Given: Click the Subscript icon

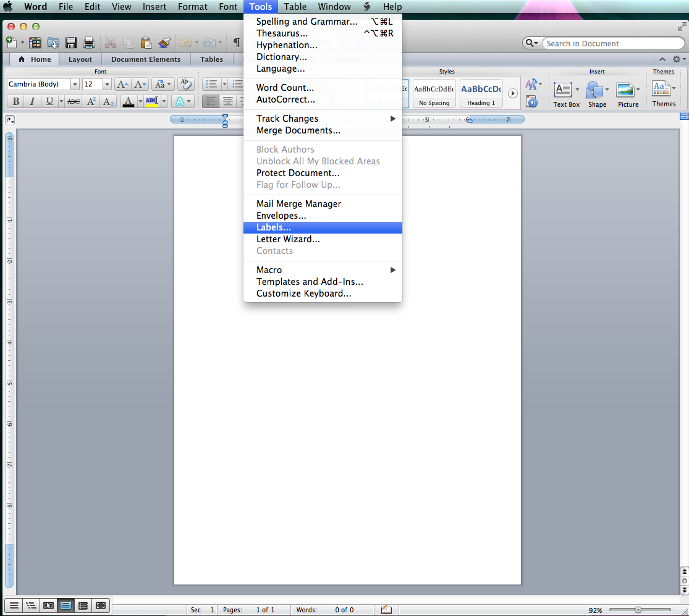Looking at the screenshot, I should click(108, 101).
